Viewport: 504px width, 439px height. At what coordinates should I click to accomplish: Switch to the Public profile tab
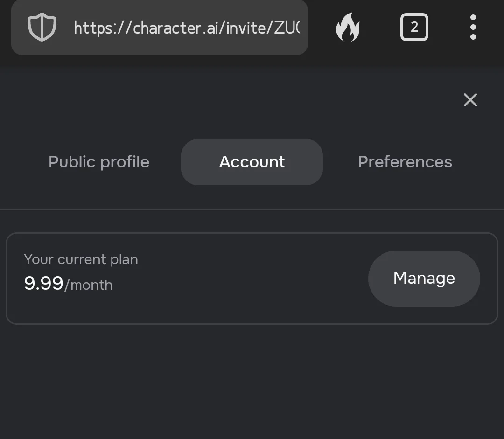(99, 162)
